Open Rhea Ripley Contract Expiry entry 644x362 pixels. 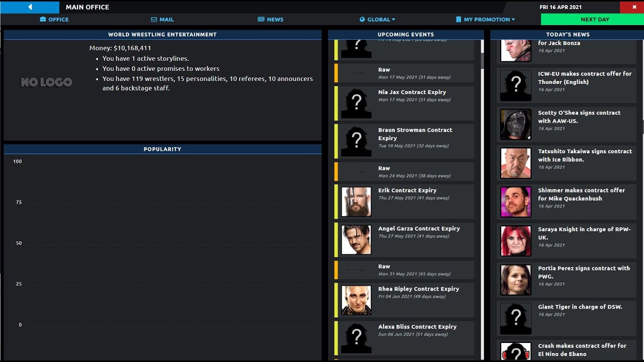tap(404, 300)
